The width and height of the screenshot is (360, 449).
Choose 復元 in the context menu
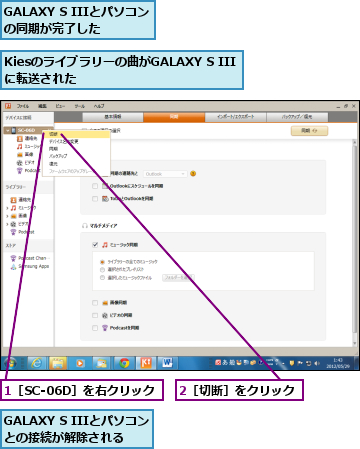tap(77, 164)
